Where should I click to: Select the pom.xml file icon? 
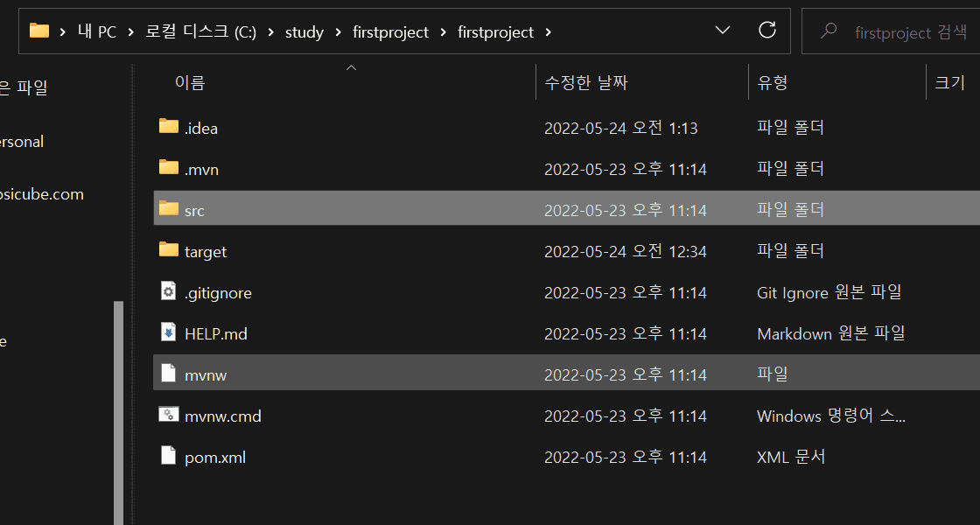click(169, 456)
